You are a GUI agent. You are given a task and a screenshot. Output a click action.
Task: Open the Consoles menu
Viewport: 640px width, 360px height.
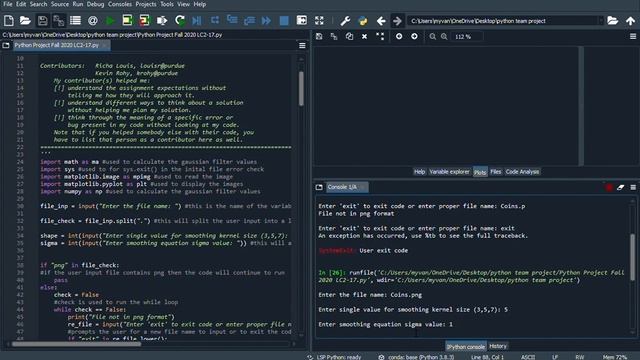point(120,4)
